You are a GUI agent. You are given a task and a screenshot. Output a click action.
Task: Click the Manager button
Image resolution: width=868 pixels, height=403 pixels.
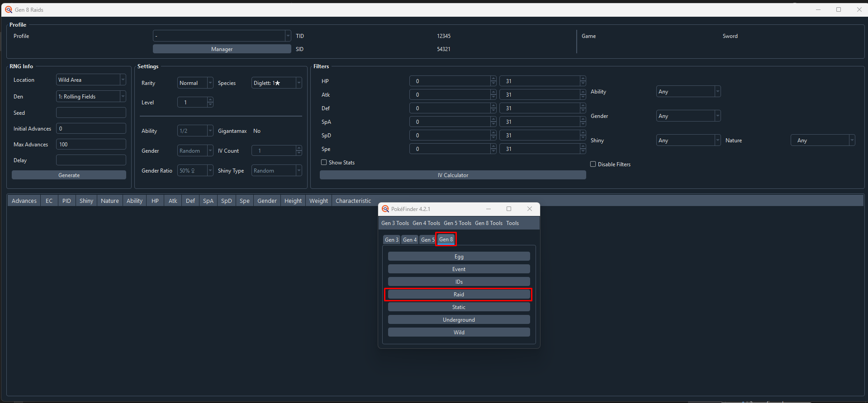pyautogui.click(x=222, y=49)
